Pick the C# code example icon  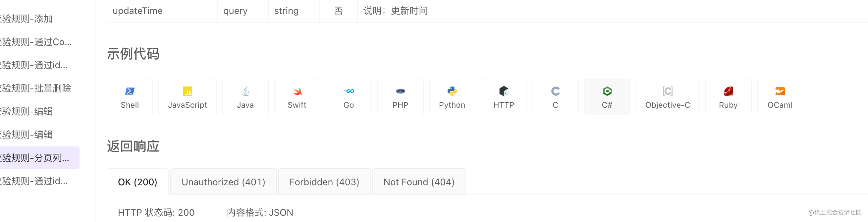click(x=607, y=91)
